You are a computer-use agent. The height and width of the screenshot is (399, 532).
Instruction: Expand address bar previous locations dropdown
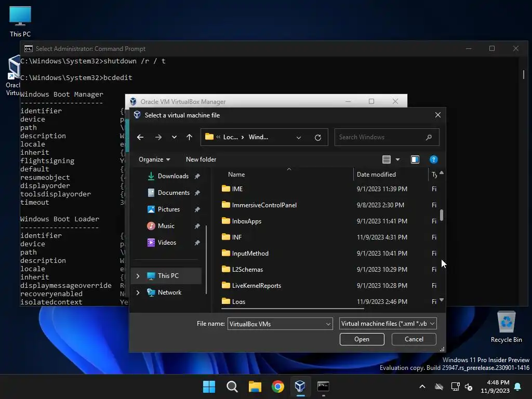299,137
